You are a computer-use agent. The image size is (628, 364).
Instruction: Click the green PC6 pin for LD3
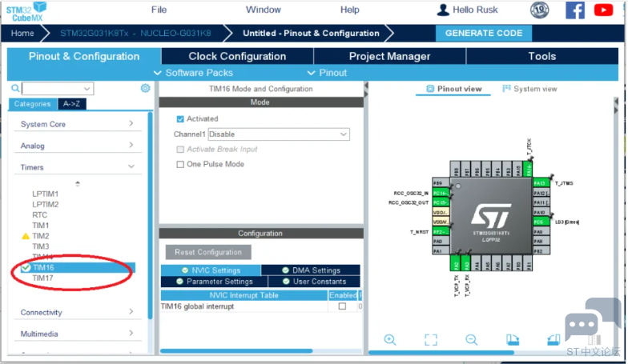pyautogui.click(x=541, y=222)
